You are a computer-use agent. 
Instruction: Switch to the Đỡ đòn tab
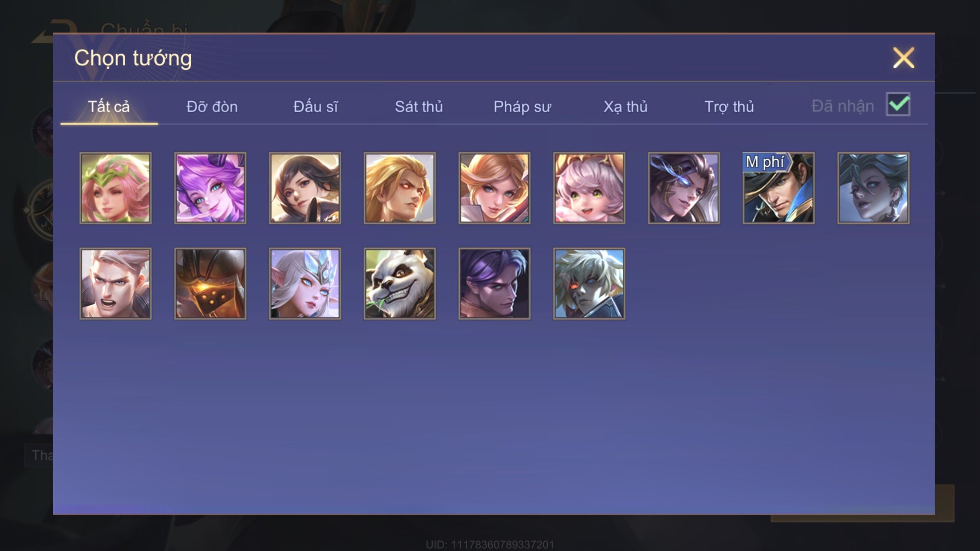tap(212, 106)
